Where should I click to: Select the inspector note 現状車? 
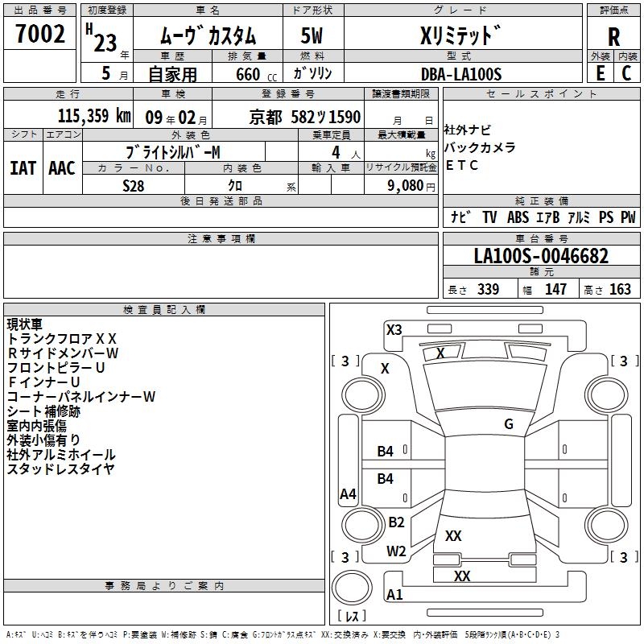click(25, 324)
